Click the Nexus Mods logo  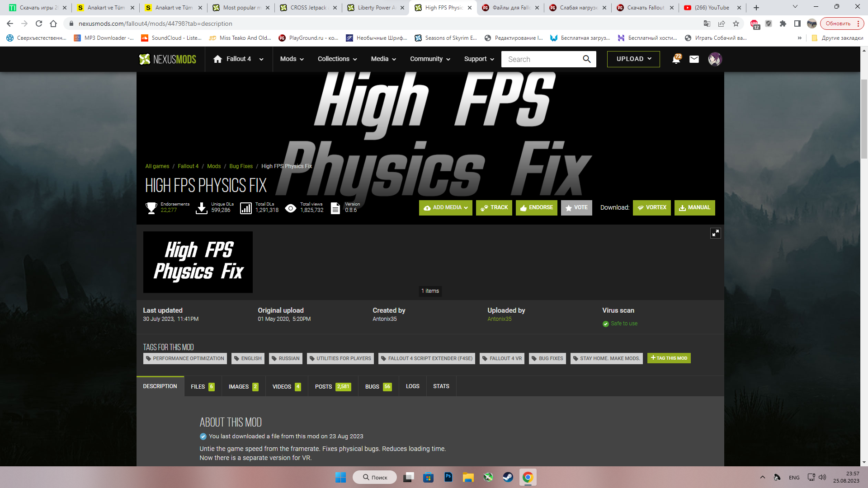coord(168,59)
